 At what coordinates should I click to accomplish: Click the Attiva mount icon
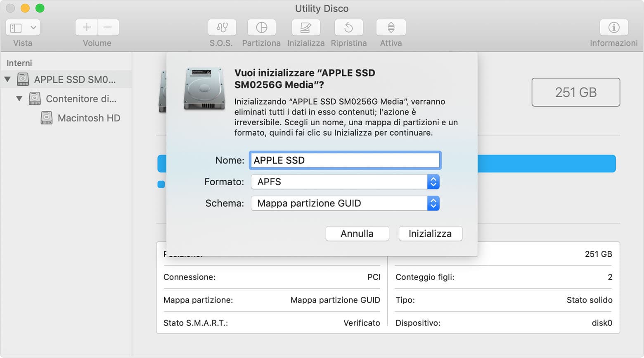[x=391, y=28]
